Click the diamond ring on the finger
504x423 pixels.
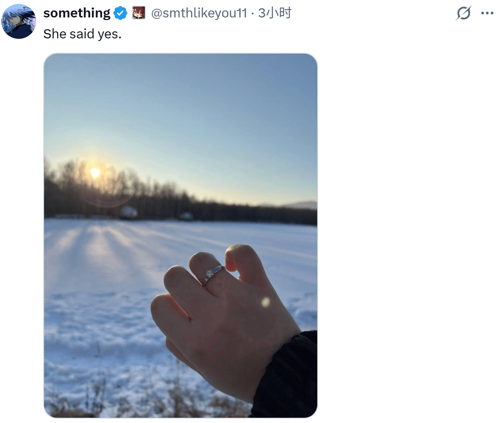click(x=213, y=275)
